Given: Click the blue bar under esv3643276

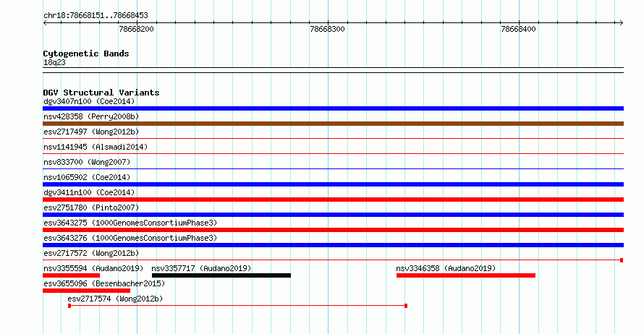Looking at the screenshot, I should [x=333, y=245].
